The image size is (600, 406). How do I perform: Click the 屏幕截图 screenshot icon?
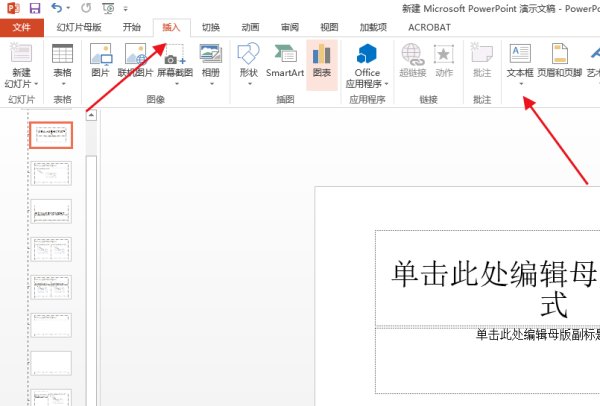point(175,54)
